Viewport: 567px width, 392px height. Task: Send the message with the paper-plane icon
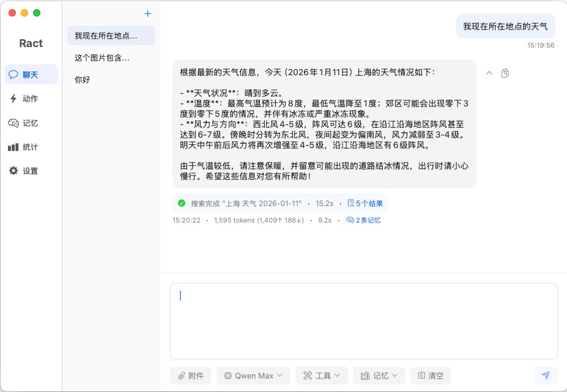point(546,375)
